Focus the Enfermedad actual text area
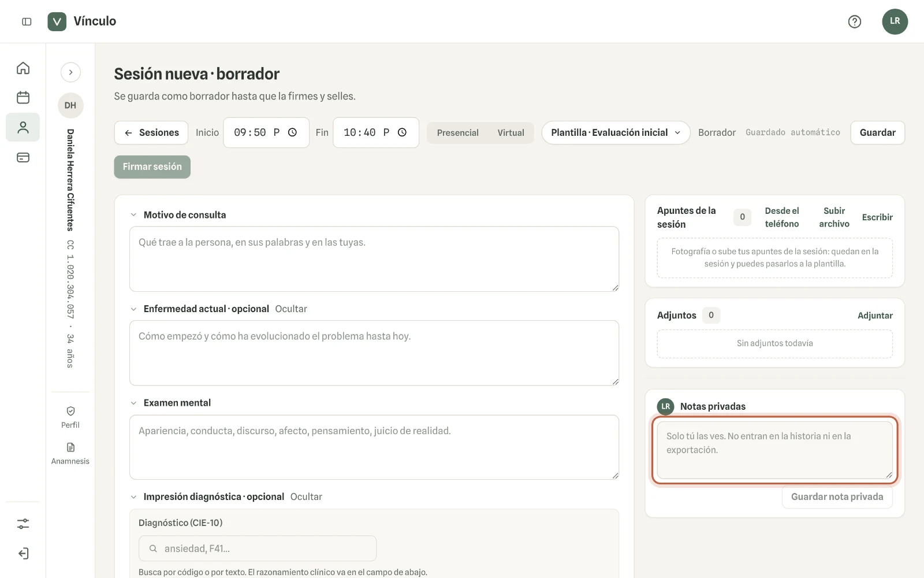The height and width of the screenshot is (578, 924). click(374, 353)
